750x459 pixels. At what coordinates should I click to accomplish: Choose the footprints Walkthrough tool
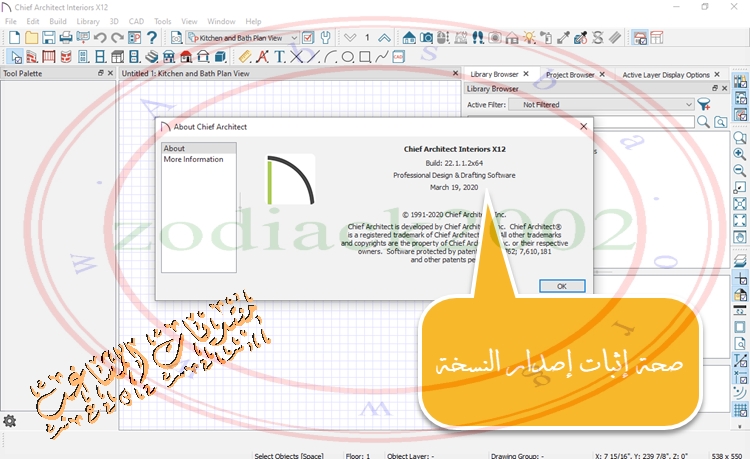tap(478, 37)
